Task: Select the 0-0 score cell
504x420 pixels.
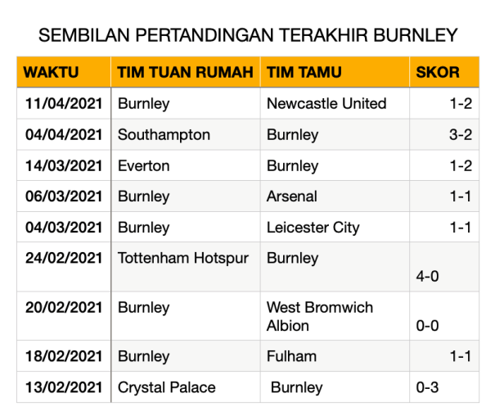Action: click(428, 325)
